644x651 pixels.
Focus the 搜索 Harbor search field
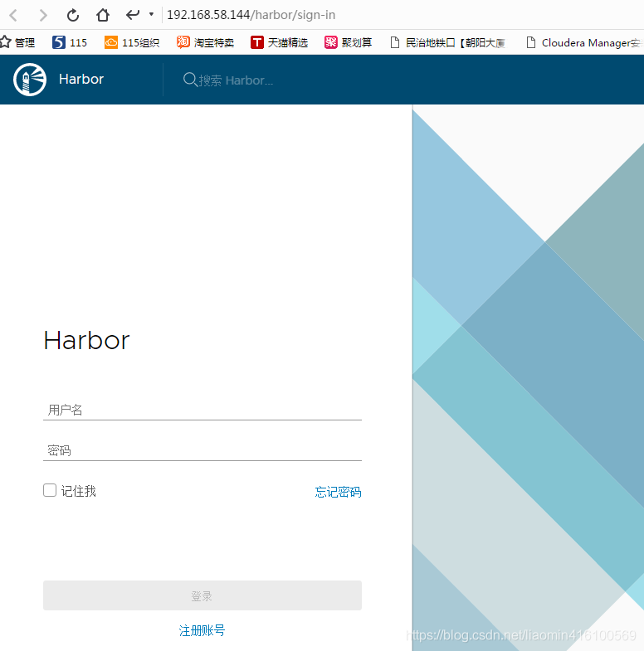(x=236, y=80)
